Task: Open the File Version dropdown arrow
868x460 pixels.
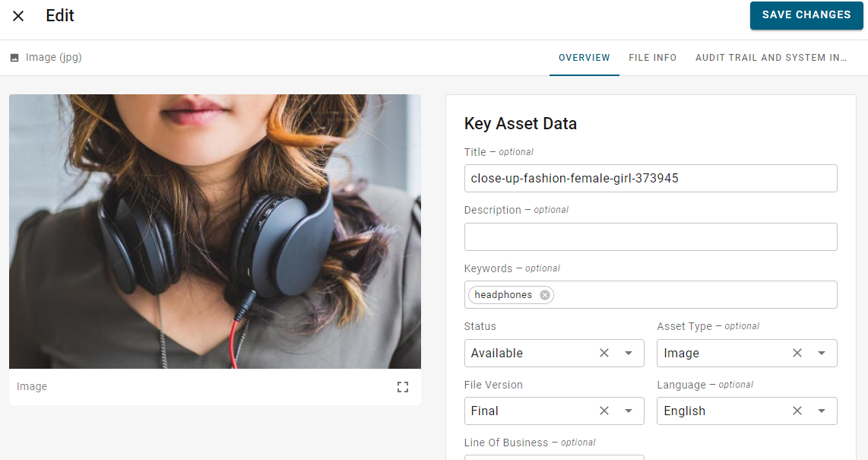Action: pos(629,411)
